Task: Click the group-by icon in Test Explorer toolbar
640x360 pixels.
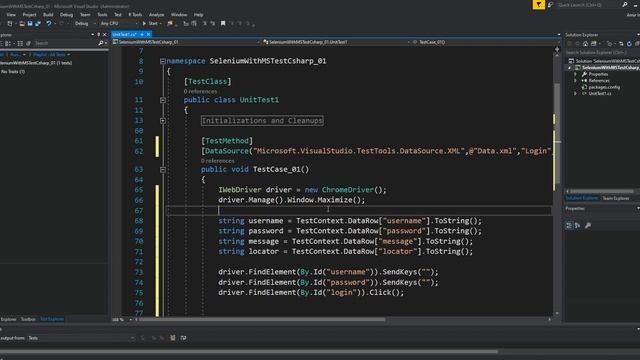Action: (8, 43)
